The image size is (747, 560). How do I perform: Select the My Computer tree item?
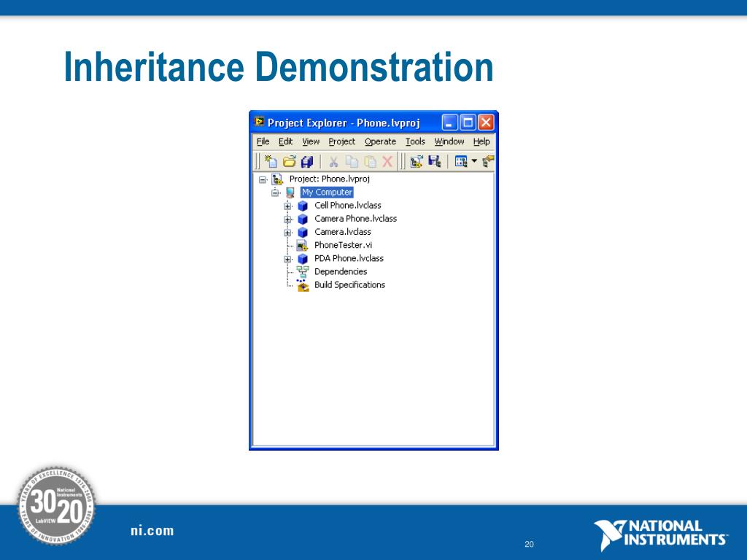(328, 192)
